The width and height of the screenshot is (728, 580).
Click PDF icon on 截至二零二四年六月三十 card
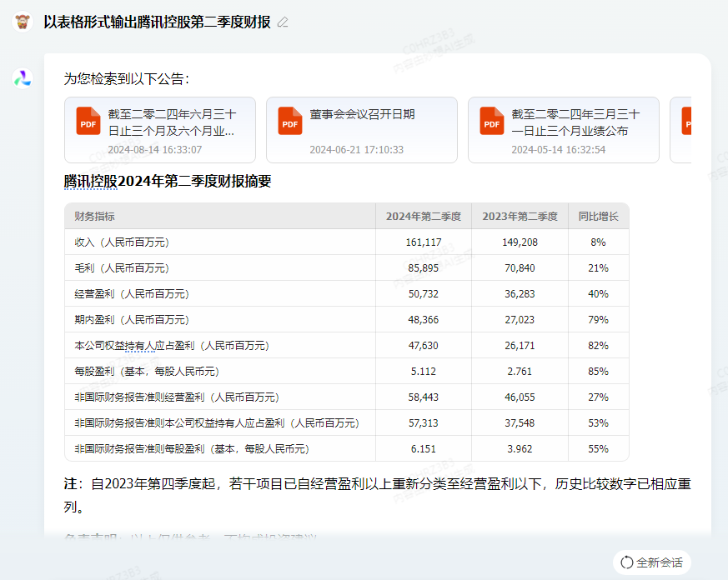click(88, 121)
